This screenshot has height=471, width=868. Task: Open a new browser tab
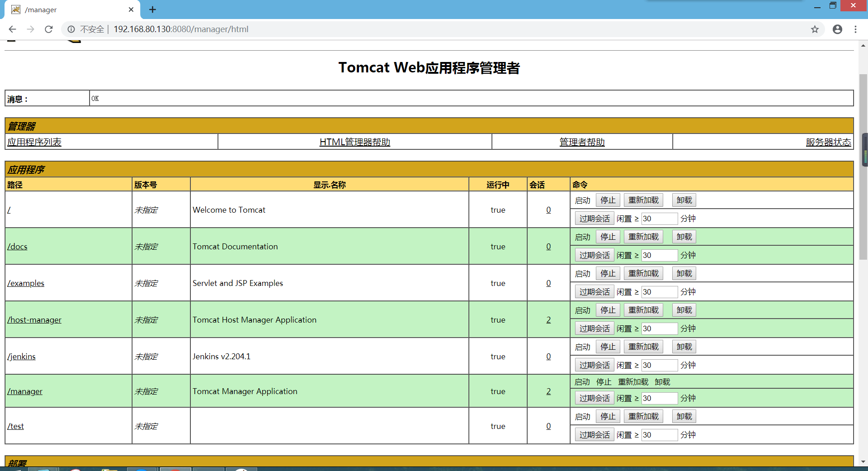tap(152, 10)
